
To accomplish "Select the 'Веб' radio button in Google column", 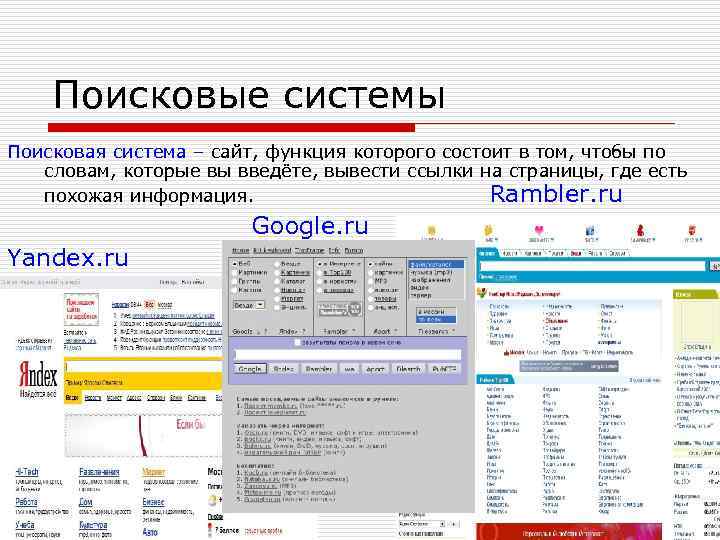I will (x=234, y=264).
